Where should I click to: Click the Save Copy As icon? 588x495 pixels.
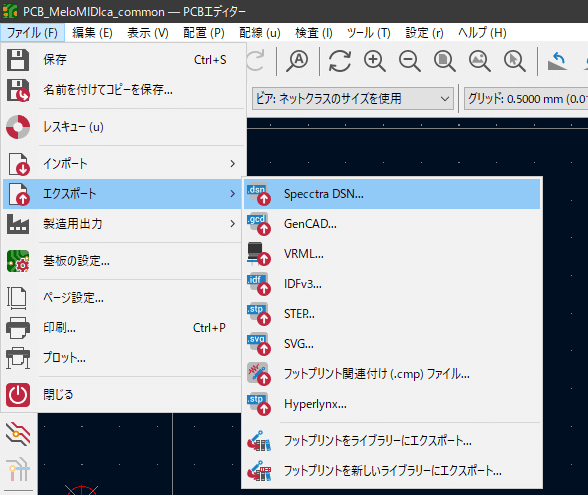(18, 90)
